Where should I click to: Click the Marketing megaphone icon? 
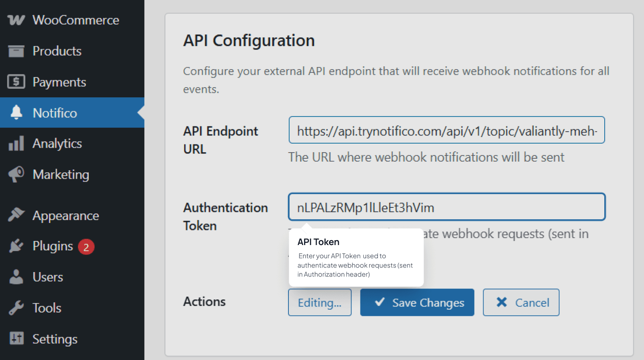point(16,174)
